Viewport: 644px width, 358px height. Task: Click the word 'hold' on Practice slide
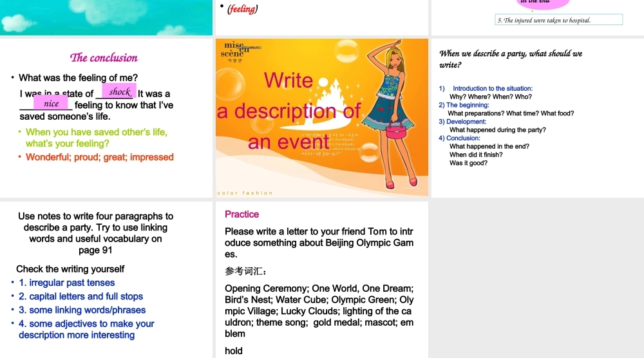coord(233,351)
